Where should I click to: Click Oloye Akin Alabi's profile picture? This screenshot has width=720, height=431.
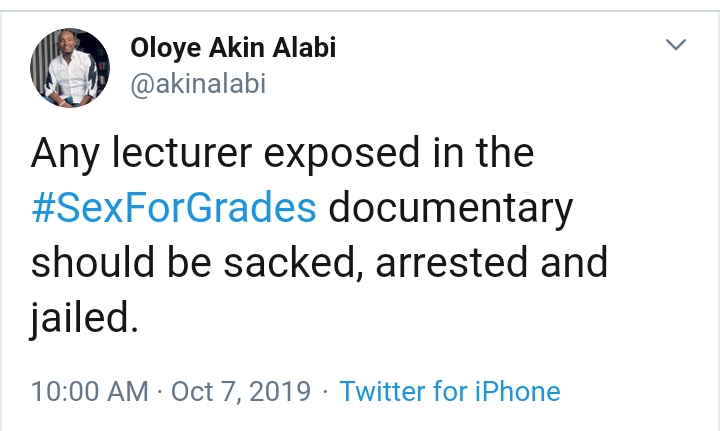70,66
